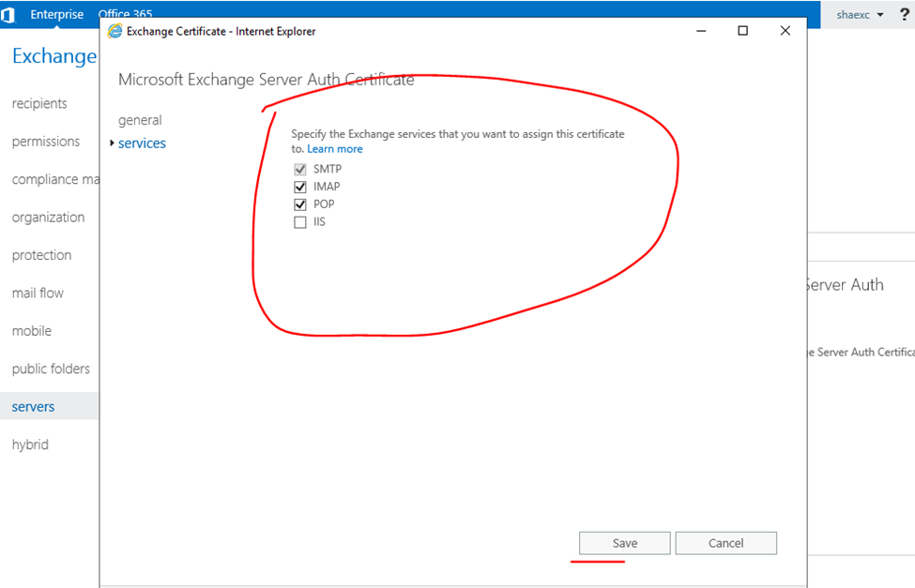The width and height of the screenshot is (915, 588).
Task: Click the Office logo icon
Action: click(x=8, y=14)
